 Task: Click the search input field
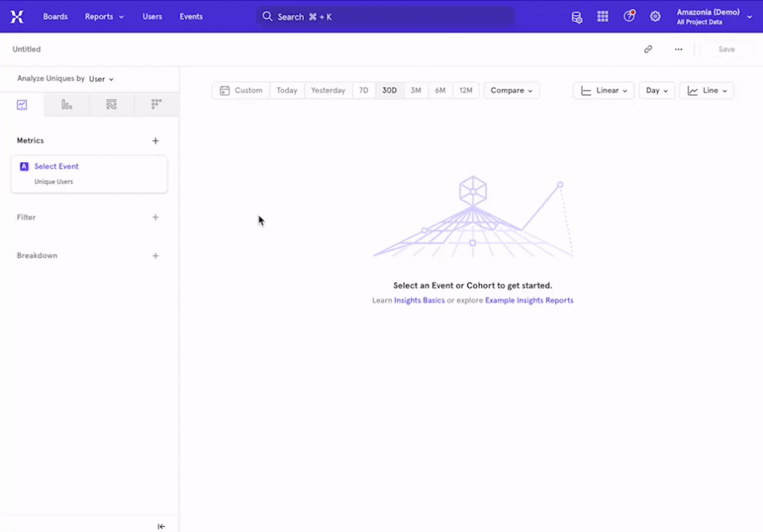pyautogui.click(x=385, y=16)
